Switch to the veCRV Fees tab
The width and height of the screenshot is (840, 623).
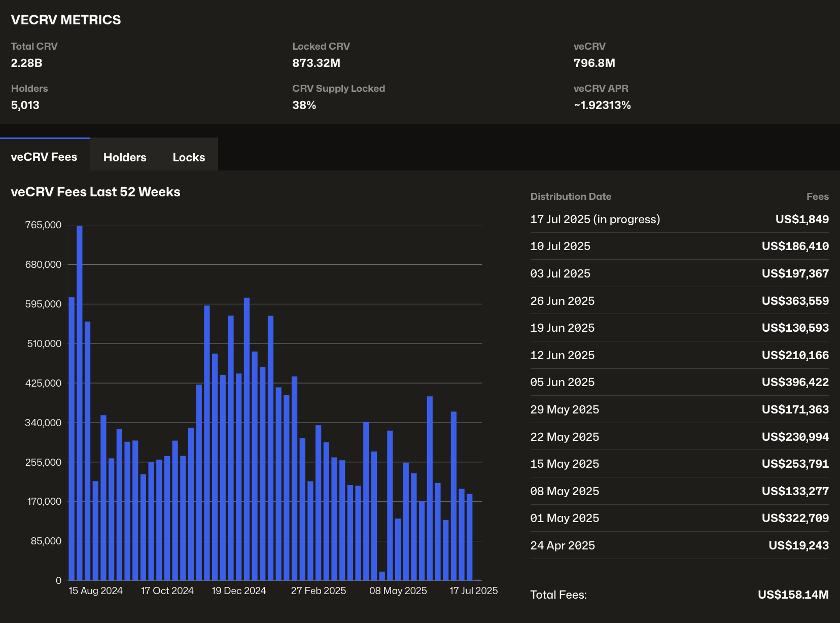click(44, 157)
